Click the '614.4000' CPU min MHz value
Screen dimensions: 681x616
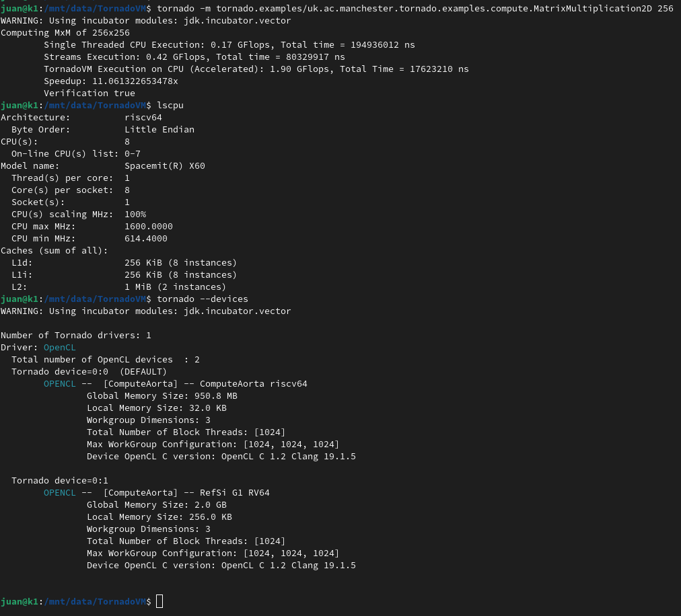[146, 238]
